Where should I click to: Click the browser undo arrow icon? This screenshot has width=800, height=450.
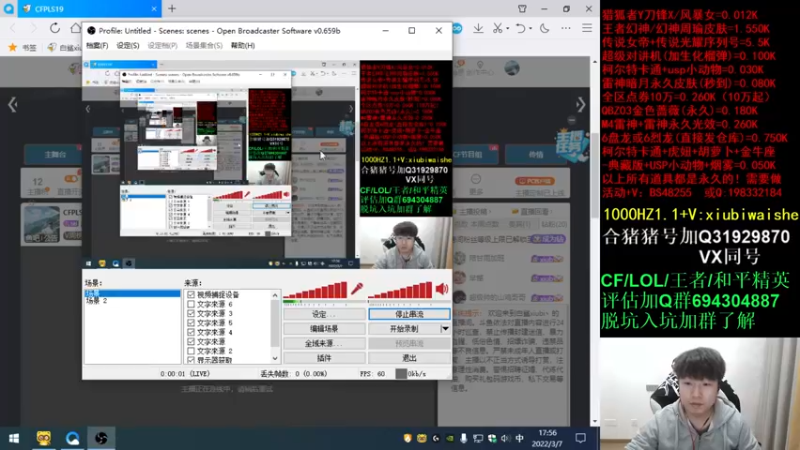[x=520, y=29]
